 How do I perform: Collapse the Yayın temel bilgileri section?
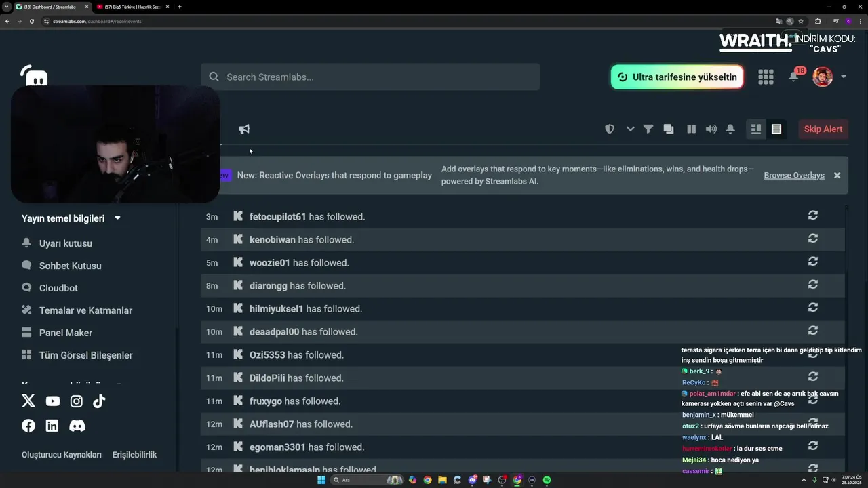pyautogui.click(x=71, y=218)
